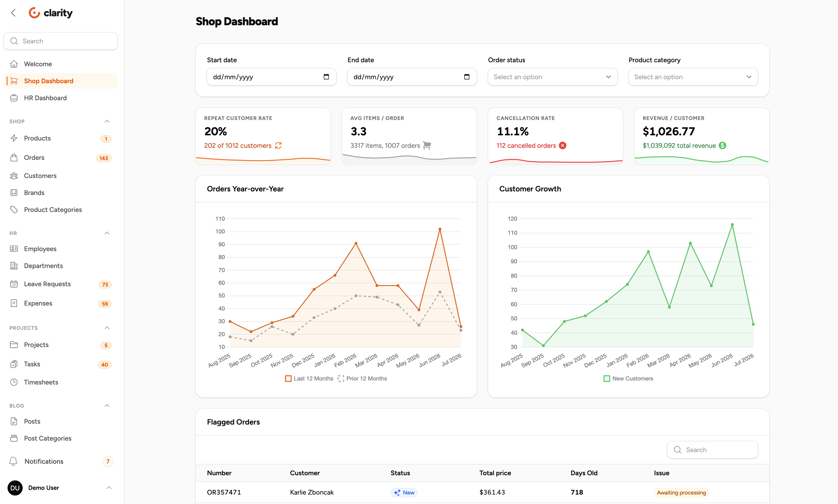The image size is (838, 504).
Task: Collapse the HR section
Action: tap(107, 233)
